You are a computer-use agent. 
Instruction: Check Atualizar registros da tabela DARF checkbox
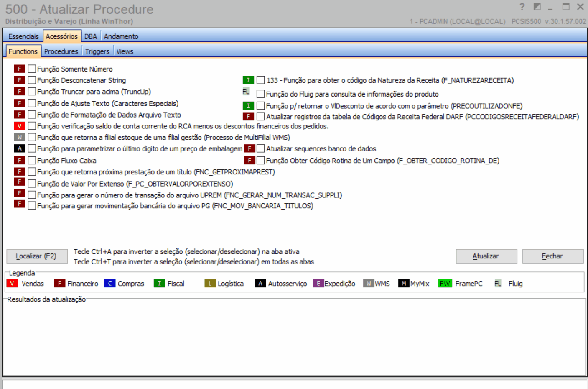260,116
